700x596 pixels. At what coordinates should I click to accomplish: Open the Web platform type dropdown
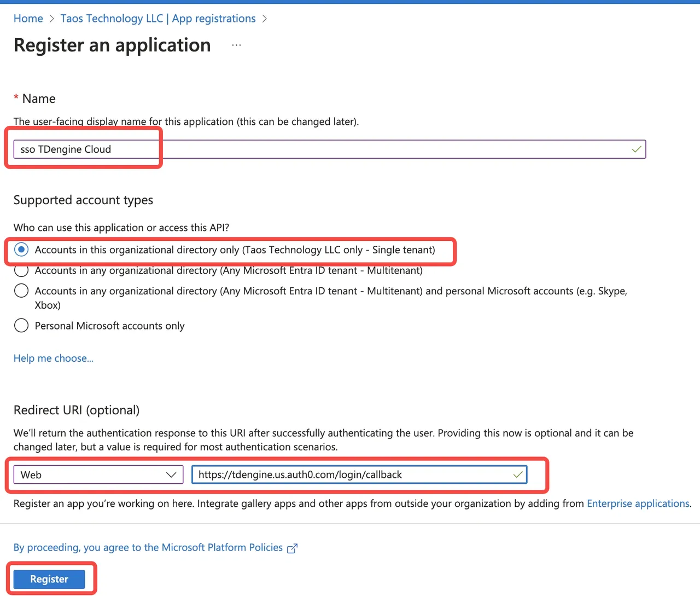(98, 475)
